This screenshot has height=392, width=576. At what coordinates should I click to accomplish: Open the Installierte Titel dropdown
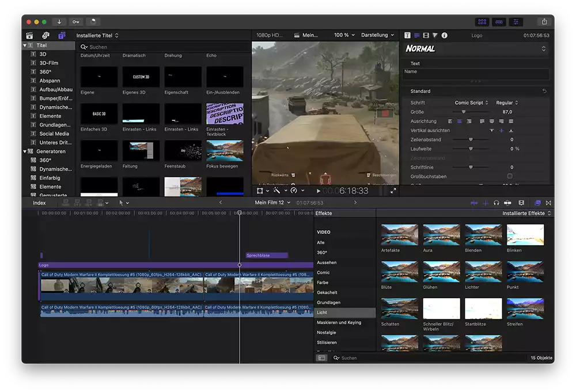[x=97, y=36]
